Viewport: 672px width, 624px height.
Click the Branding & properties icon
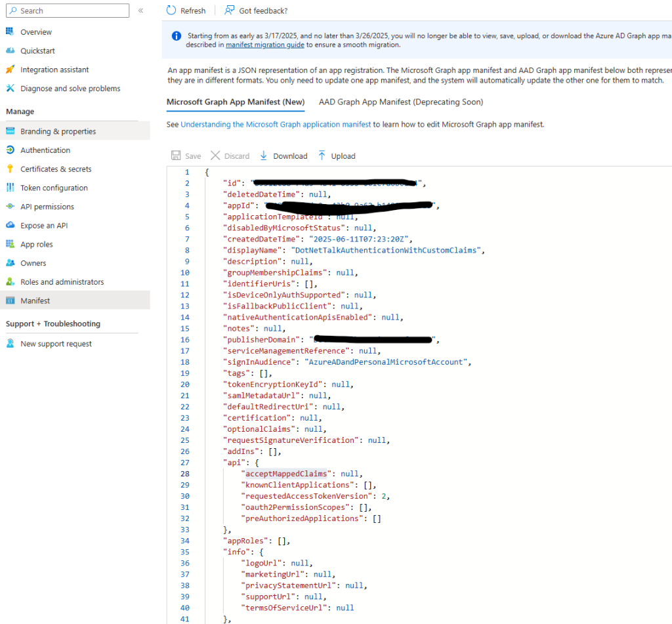(x=10, y=131)
